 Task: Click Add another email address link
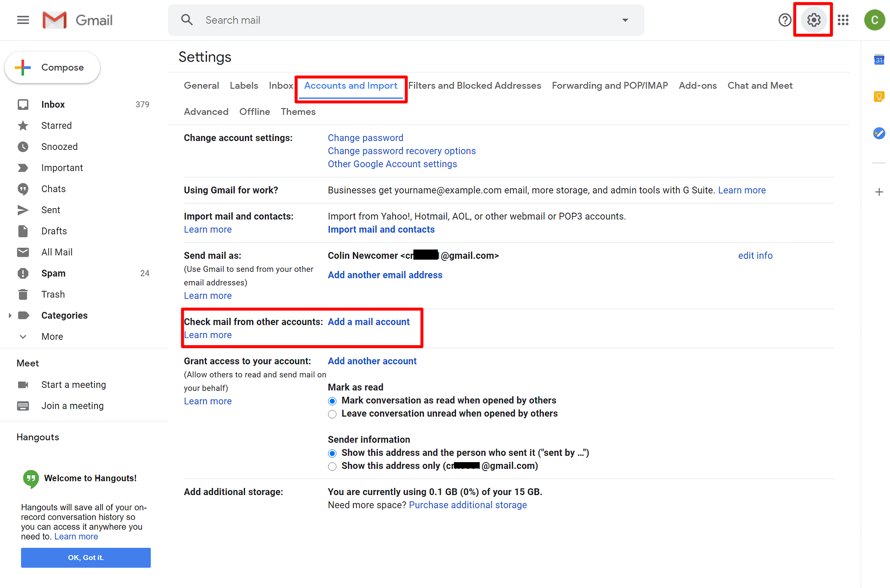point(384,274)
